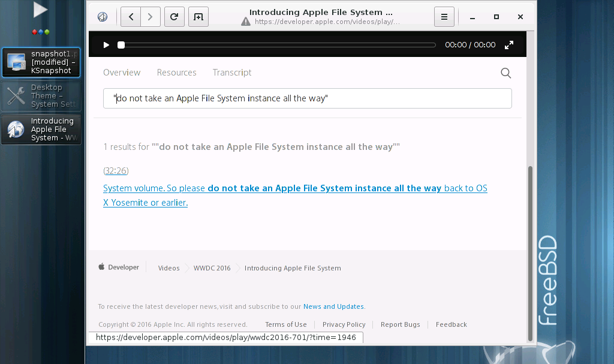The height and width of the screenshot is (364, 614).
Task: Reload the page with the refresh icon
Action: (x=174, y=17)
